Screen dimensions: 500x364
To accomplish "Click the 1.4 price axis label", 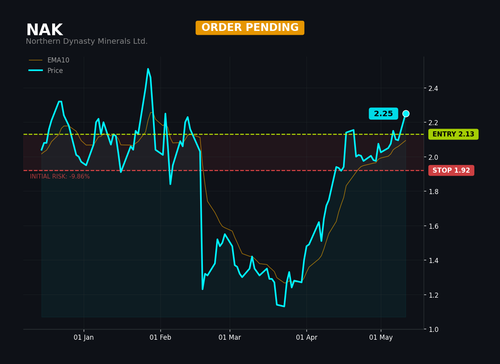I will (433, 260).
